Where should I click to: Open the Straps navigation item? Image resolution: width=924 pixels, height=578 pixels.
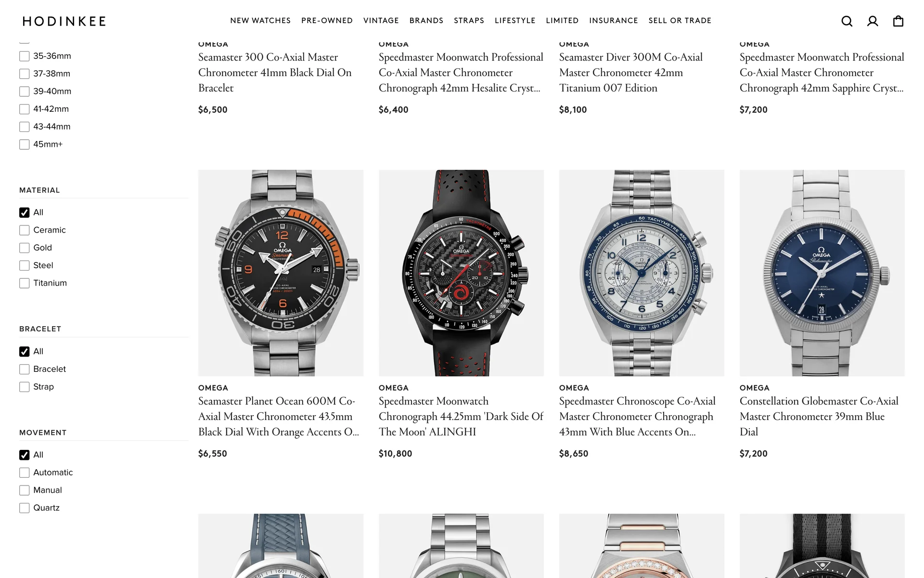point(469,21)
